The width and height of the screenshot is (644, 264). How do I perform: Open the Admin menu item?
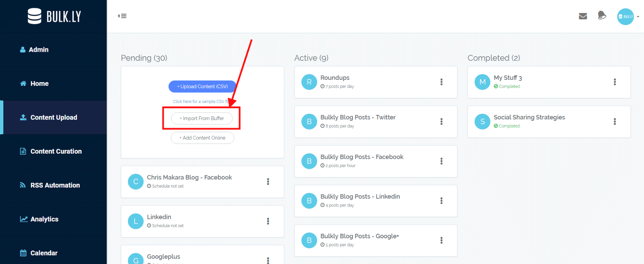point(53,50)
